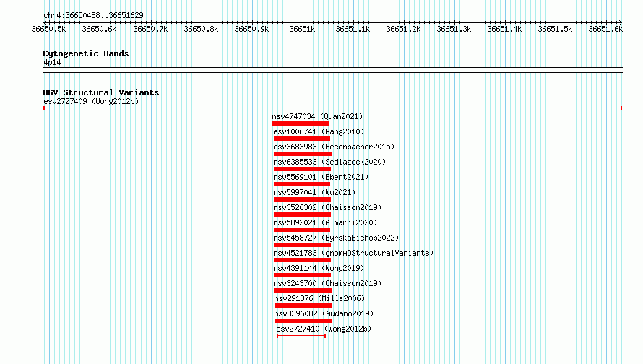Open the nsv4391144 (Wong2019) label
Viewport: 643px width, 364px height.
(319, 268)
